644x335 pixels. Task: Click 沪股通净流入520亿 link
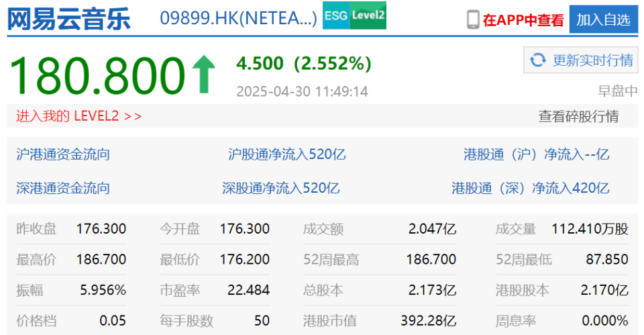point(286,154)
